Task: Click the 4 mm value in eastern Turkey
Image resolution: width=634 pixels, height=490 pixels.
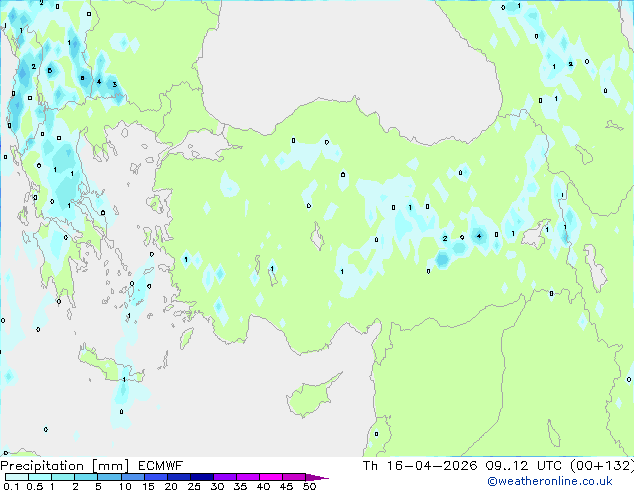Action: (479, 236)
